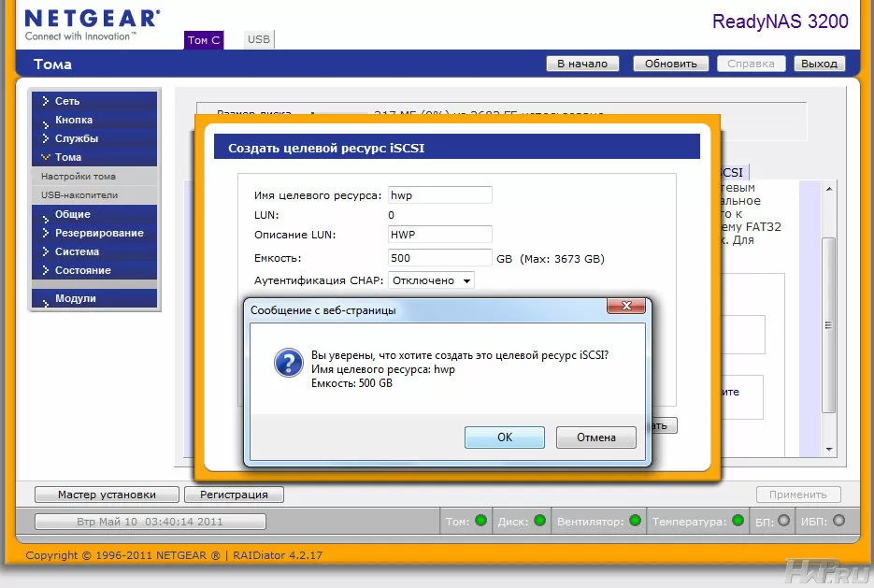
Task: Click the blue question mark dialog icon
Action: (288, 363)
